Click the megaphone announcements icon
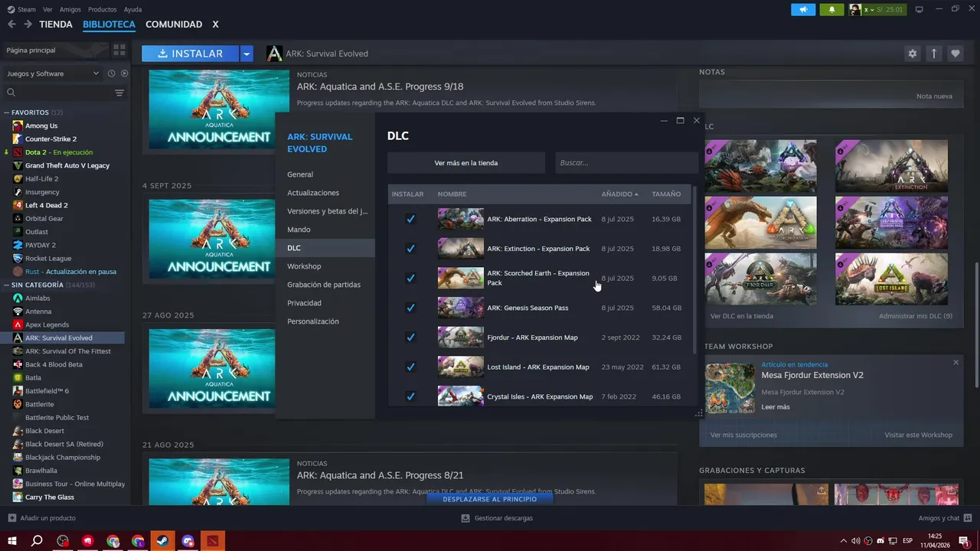 tap(803, 9)
